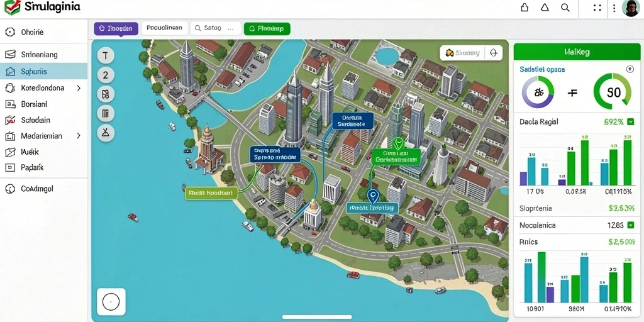Toggle the crosshair button beside Sitortiiry
Image resolution: width=644 pixels, height=322 pixels.
click(x=494, y=53)
